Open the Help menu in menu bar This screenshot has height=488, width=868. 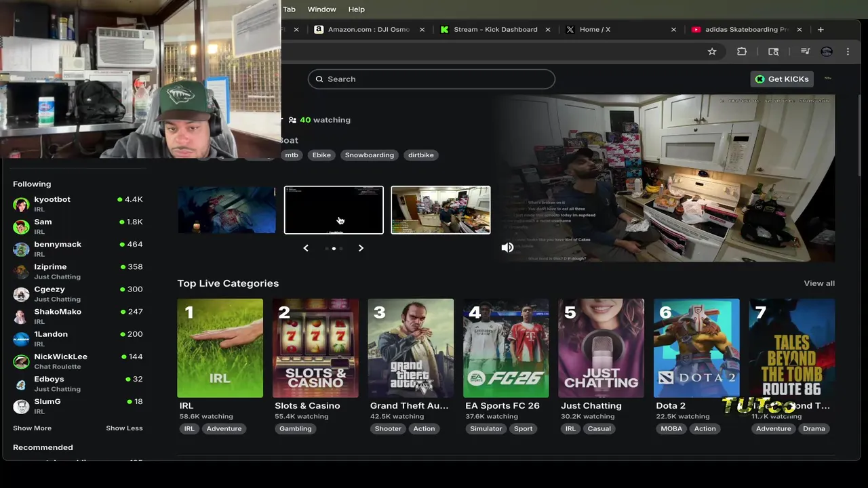(x=356, y=9)
